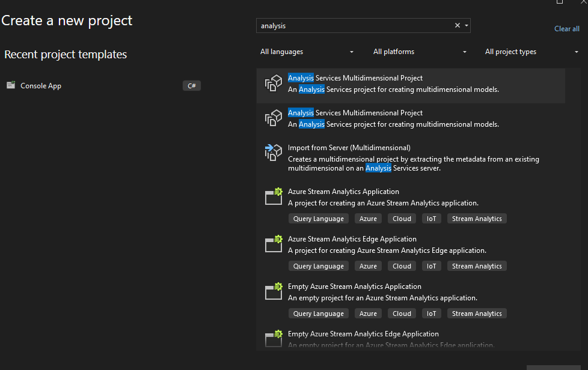Viewport: 588px width, 370px height.
Task: Click the Azure Stream Analytics Edge Application icon
Action: [274, 244]
